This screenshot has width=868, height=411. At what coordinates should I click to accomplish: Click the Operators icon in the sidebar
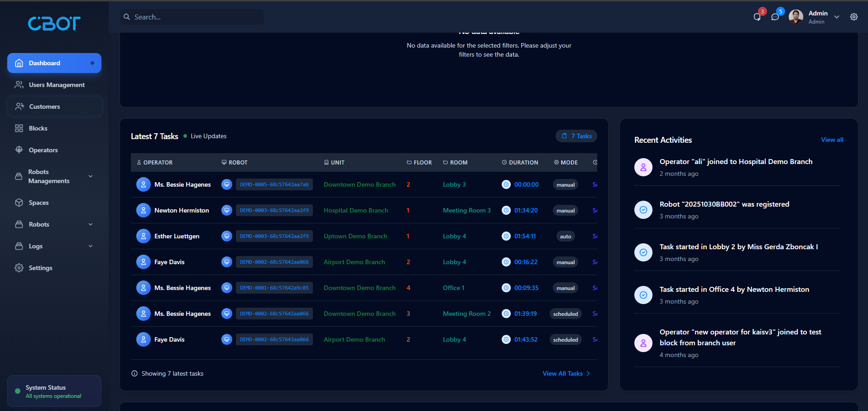tap(19, 150)
